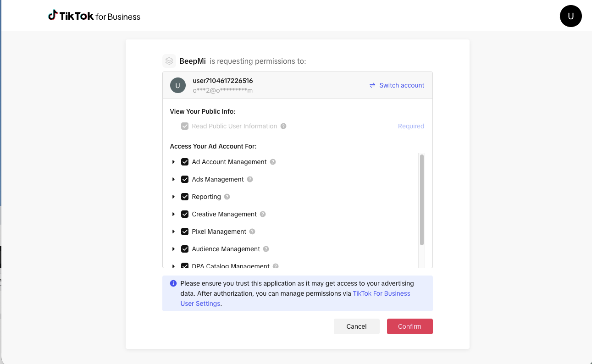Viewport: 592px width, 364px height.
Task: Uncheck the Ad Account Management checkbox
Action: coord(185,162)
